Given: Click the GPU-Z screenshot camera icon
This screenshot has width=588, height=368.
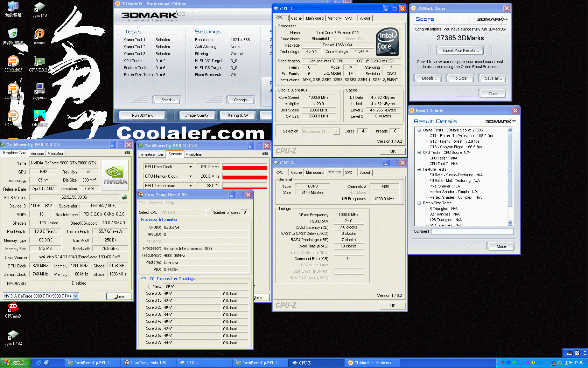Looking at the screenshot, I should pos(127,153).
